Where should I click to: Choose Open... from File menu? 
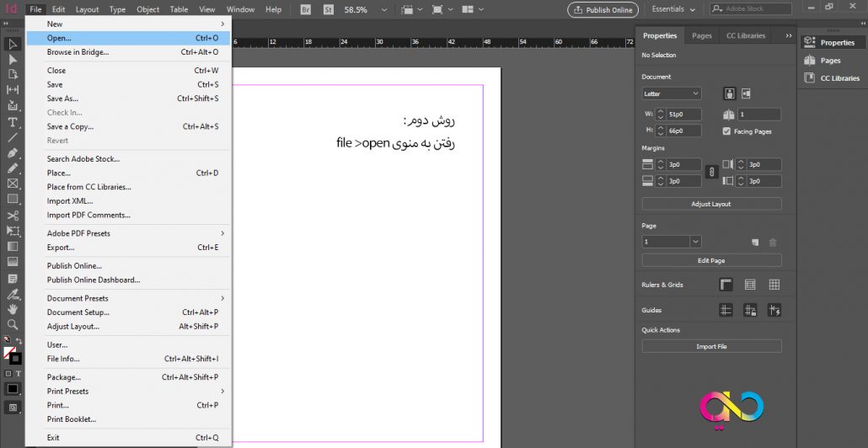pos(129,38)
